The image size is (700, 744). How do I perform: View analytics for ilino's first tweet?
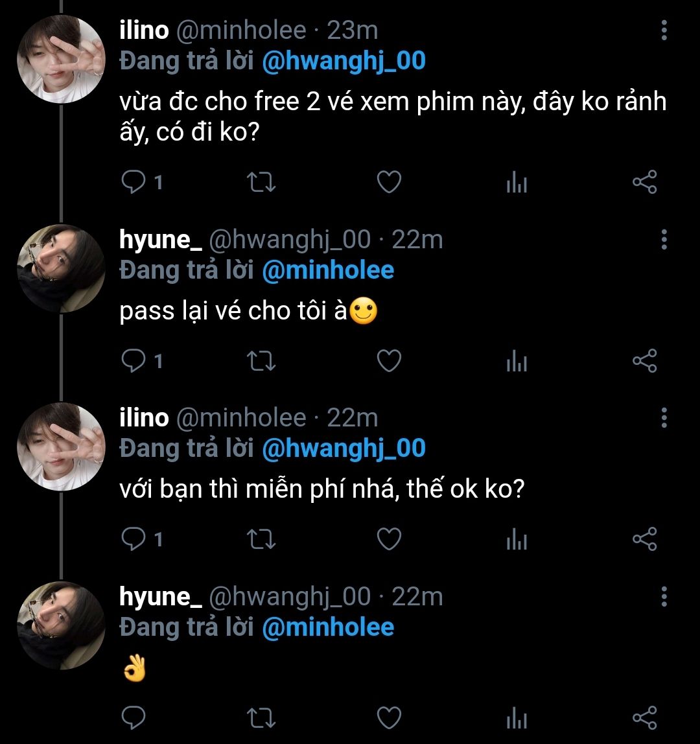(x=517, y=183)
